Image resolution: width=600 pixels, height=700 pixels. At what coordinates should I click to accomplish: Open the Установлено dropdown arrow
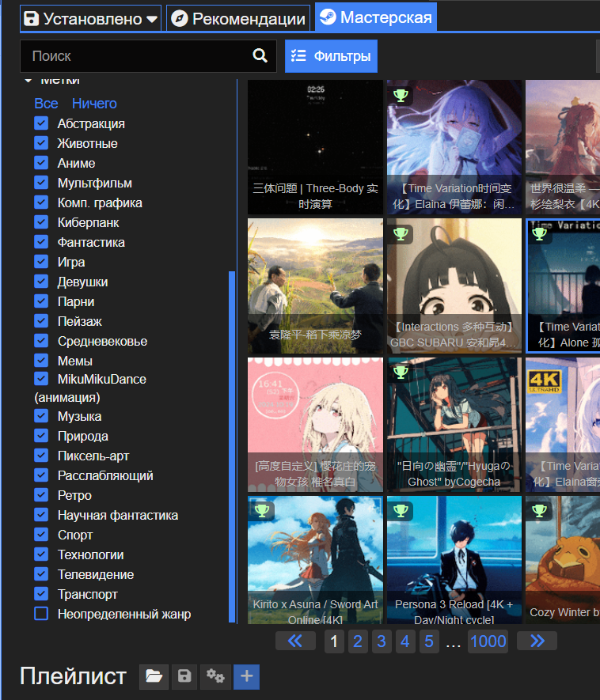152,19
